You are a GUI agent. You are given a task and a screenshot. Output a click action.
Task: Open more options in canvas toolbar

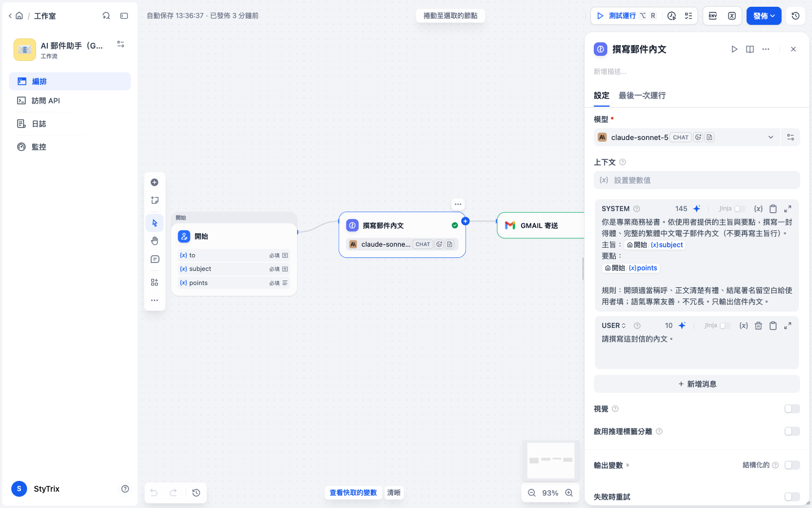[x=155, y=300]
